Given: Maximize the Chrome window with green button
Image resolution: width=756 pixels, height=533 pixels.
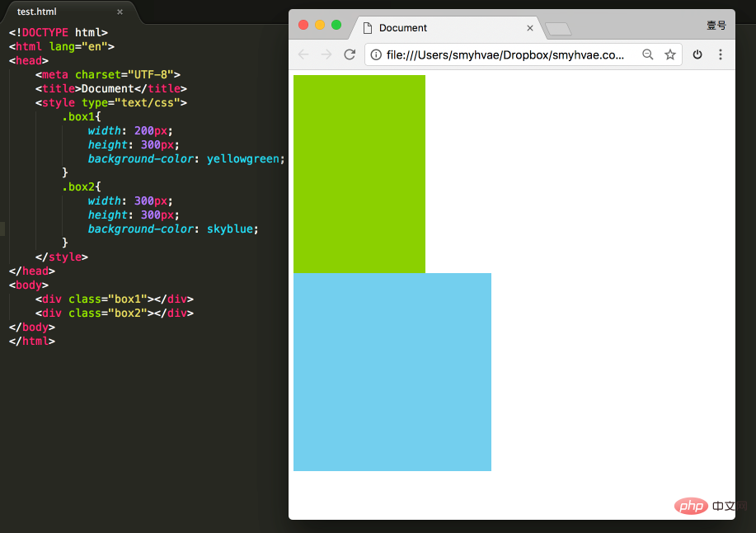Looking at the screenshot, I should [x=336, y=25].
